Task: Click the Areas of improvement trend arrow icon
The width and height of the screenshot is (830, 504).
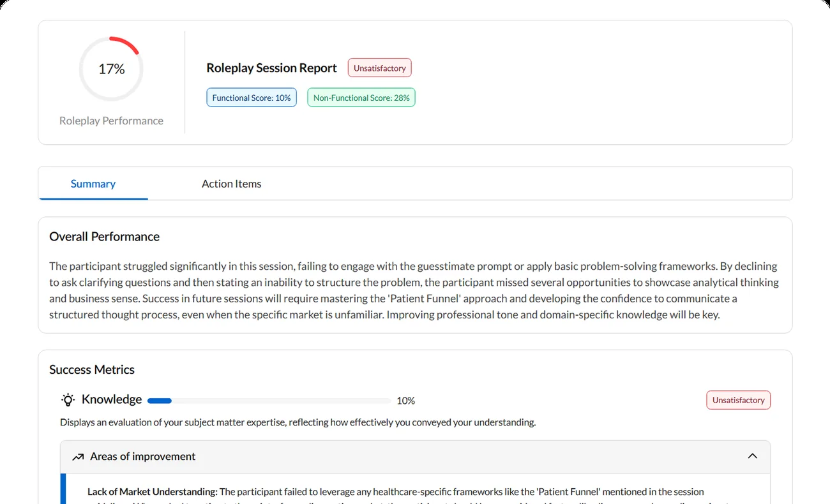Action: (78, 457)
